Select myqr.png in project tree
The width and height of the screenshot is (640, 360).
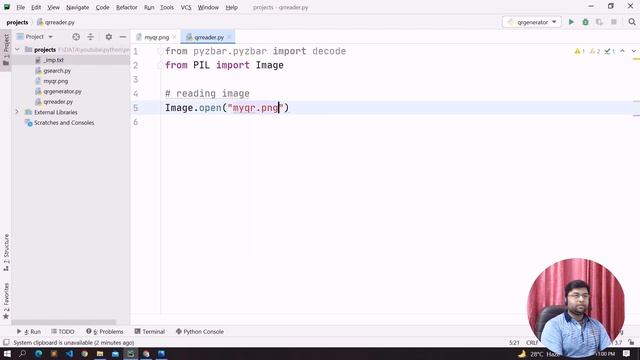pos(56,81)
